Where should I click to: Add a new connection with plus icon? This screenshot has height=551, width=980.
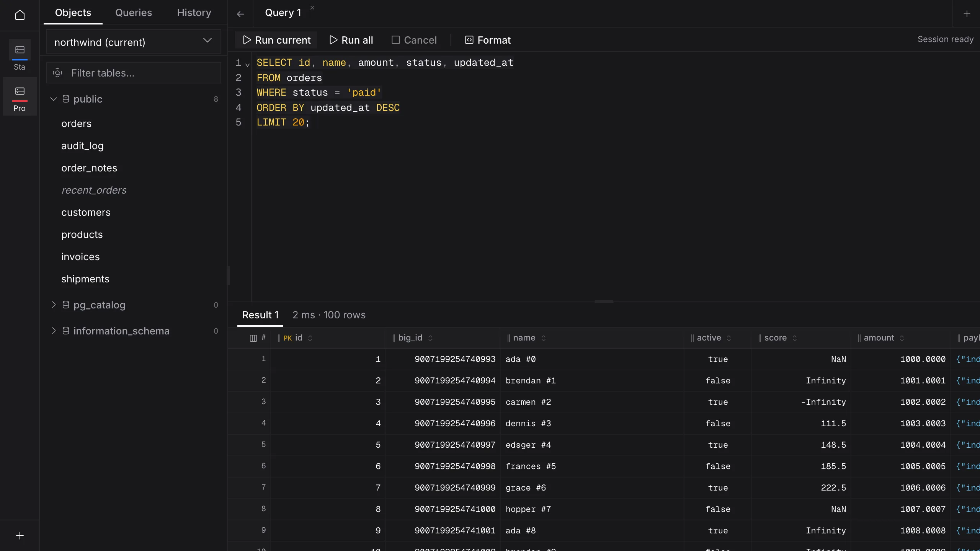tap(20, 536)
